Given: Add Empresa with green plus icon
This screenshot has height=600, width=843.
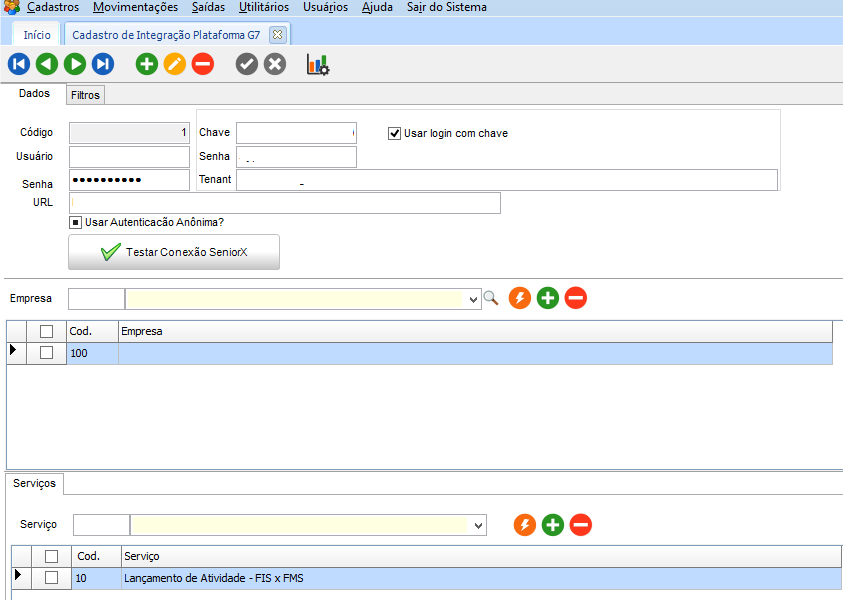Looking at the screenshot, I should click(548, 298).
